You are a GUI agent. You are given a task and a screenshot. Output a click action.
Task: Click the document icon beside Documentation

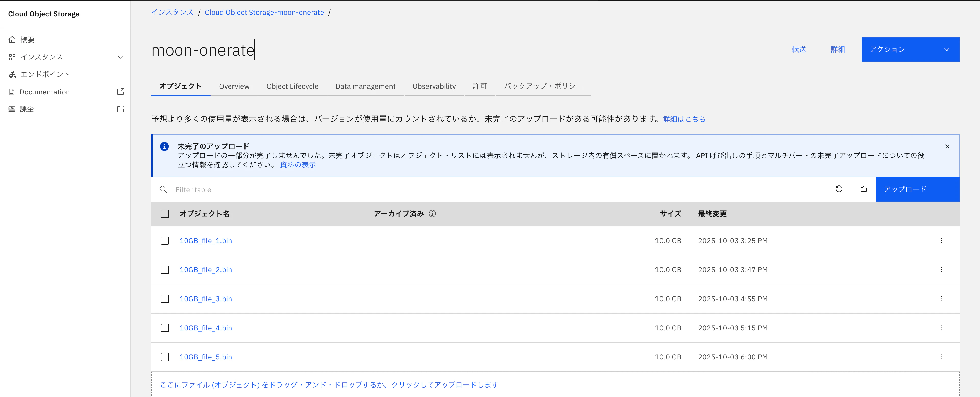tap(12, 92)
